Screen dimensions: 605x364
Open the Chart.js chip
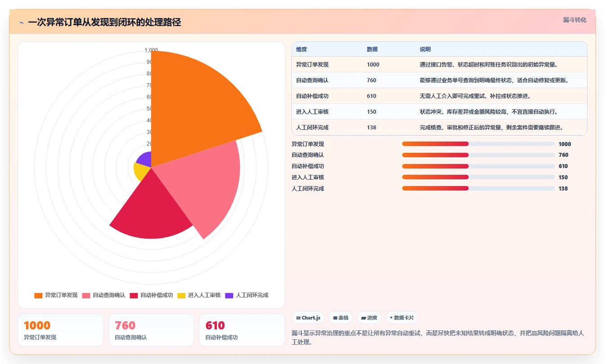click(x=308, y=318)
